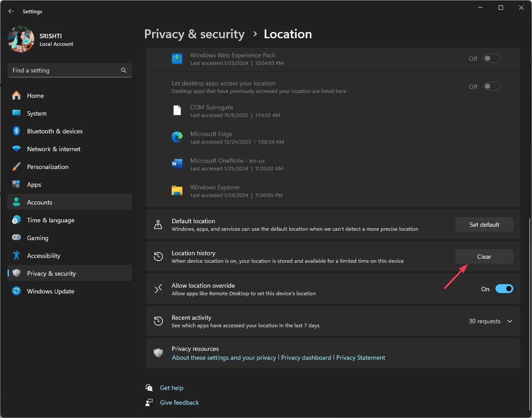Open Apps settings
Viewport: 532px width, 418px height.
coord(69,185)
